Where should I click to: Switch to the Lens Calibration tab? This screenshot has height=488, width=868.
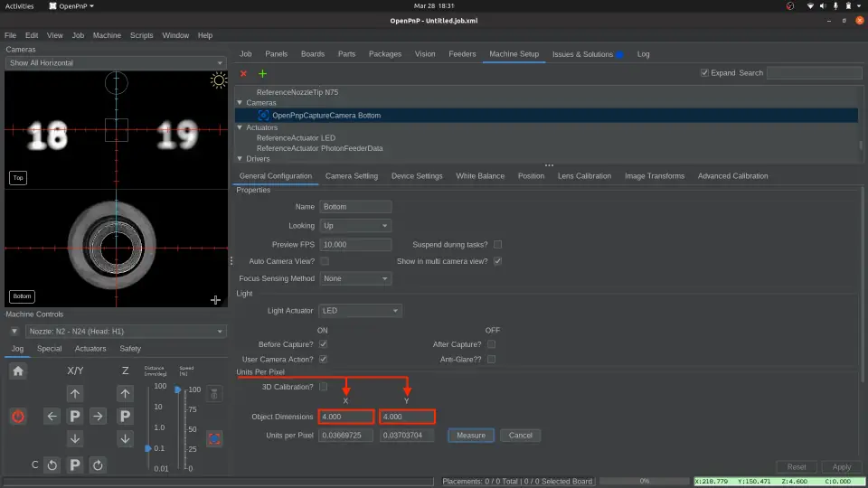[x=584, y=176]
